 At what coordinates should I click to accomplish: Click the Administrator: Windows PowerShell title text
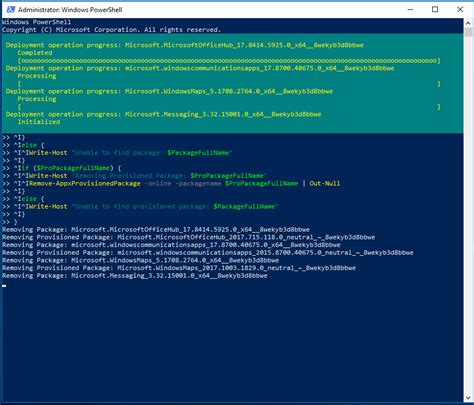pyautogui.click(x=70, y=10)
